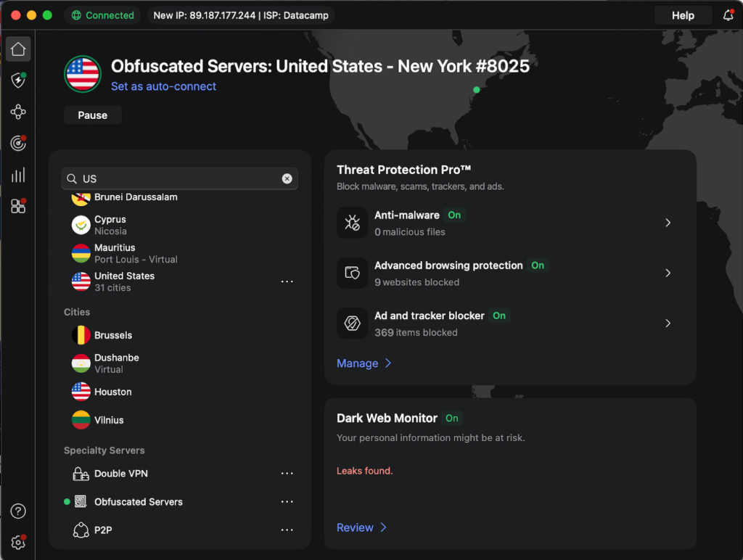Open P2P more options dots

click(x=287, y=530)
